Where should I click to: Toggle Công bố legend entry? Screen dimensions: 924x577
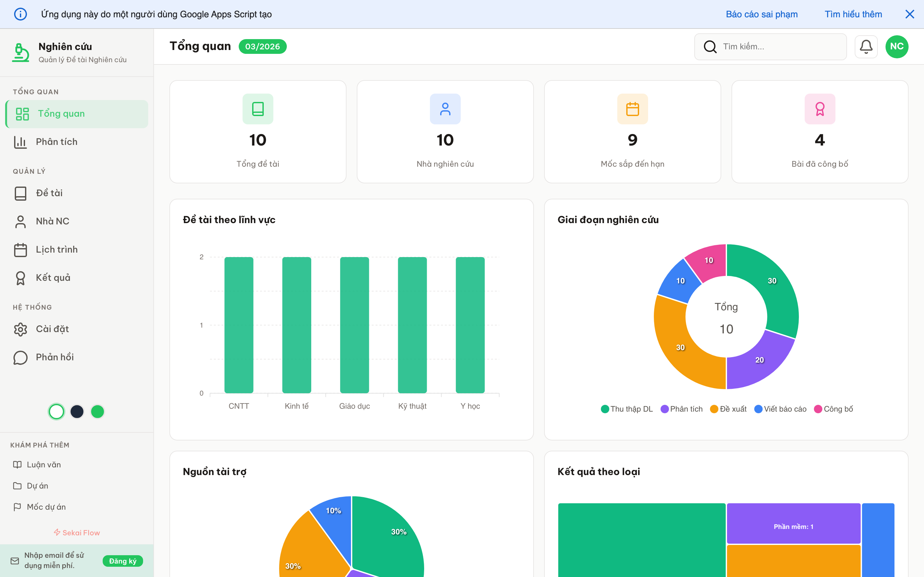(x=834, y=409)
